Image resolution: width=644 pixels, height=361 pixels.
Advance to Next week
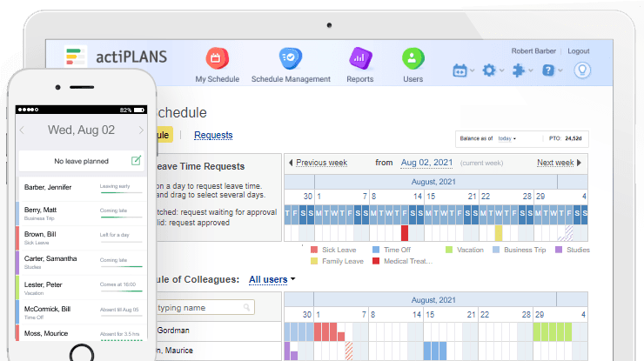[x=555, y=163]
